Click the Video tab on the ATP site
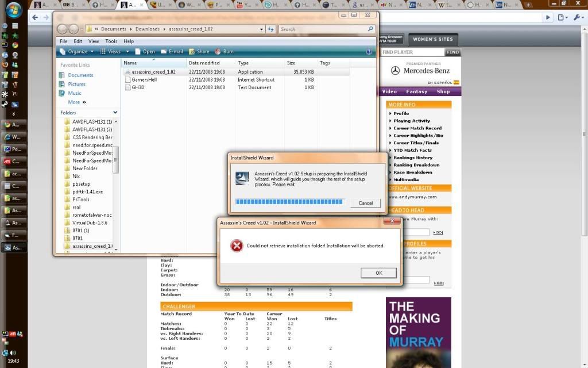Screen dimensions: 588x368 pos(389,91)
